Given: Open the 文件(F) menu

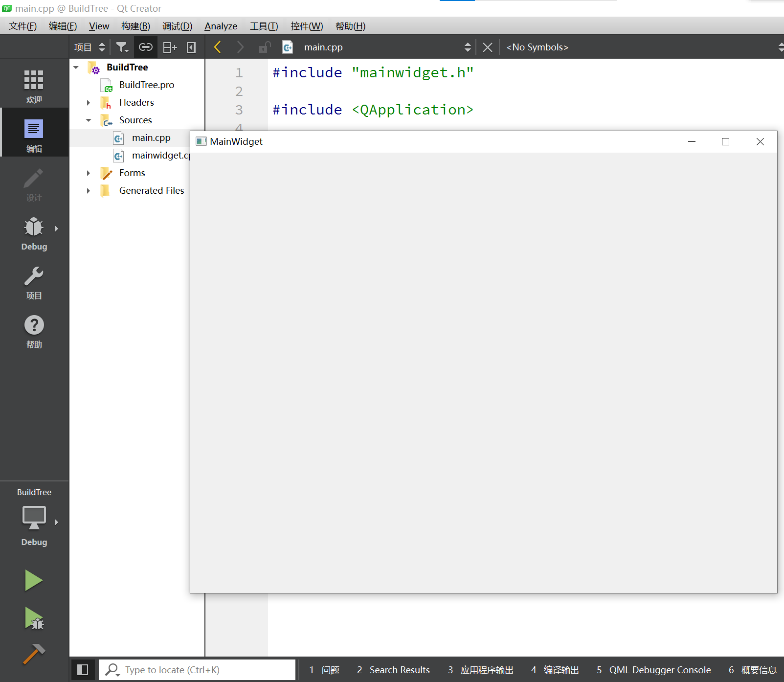Looking at the screenshot, I should [x=23, y=26].
